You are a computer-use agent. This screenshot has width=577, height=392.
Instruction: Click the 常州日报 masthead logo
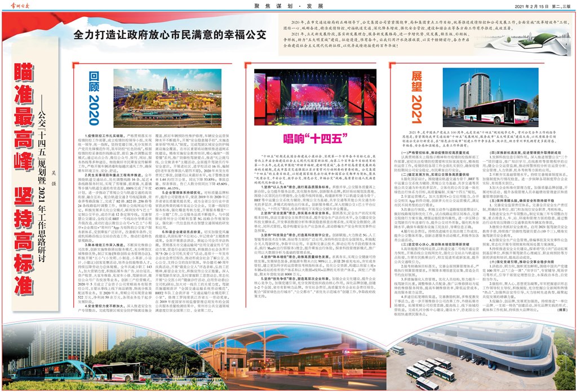21,6
